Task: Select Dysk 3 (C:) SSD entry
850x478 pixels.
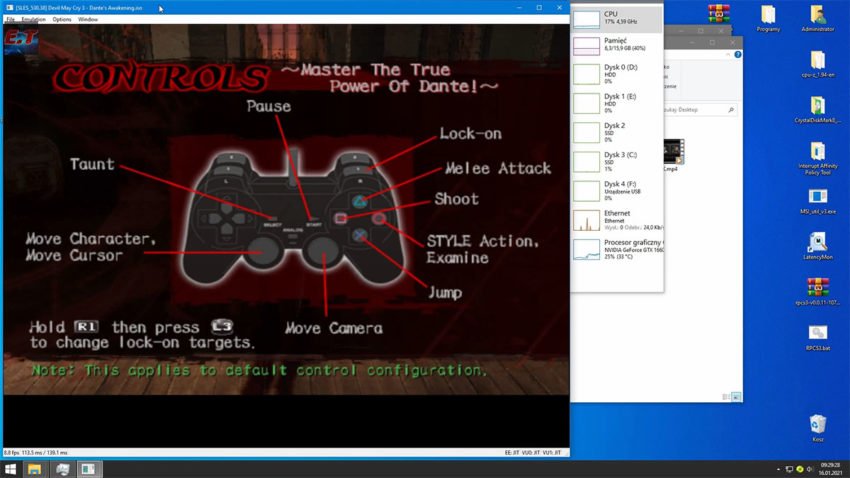Action: pos(616,162)
